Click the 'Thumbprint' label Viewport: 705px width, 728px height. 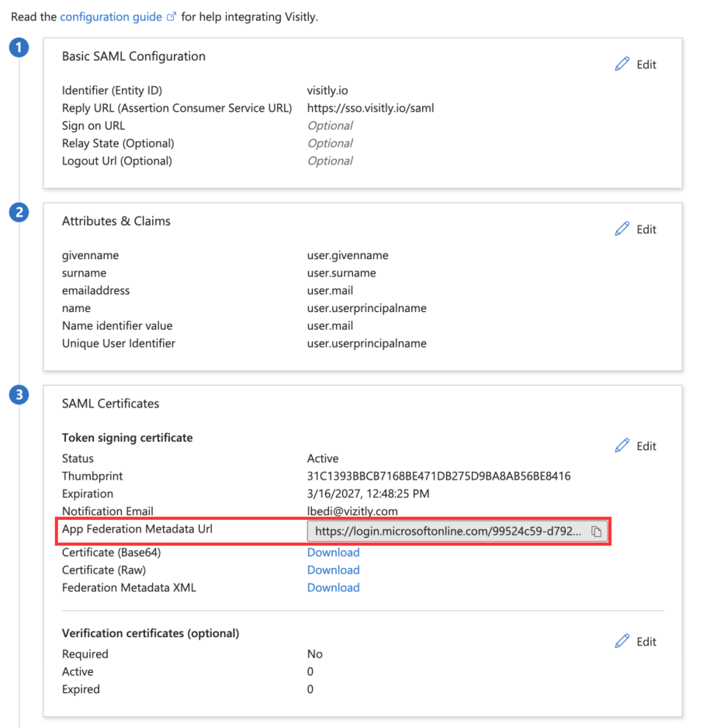click(x=92, y=476)
